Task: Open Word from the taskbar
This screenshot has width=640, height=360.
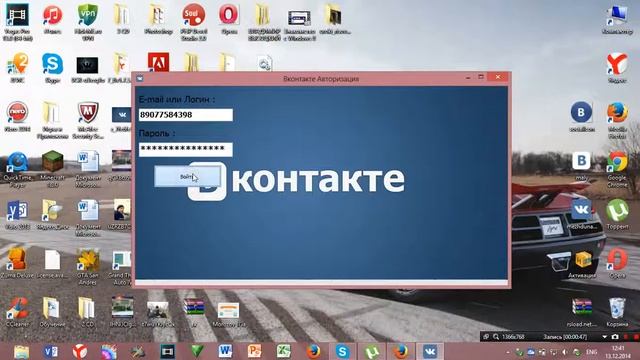Action: pyautogui.click(x=225, y=351)
